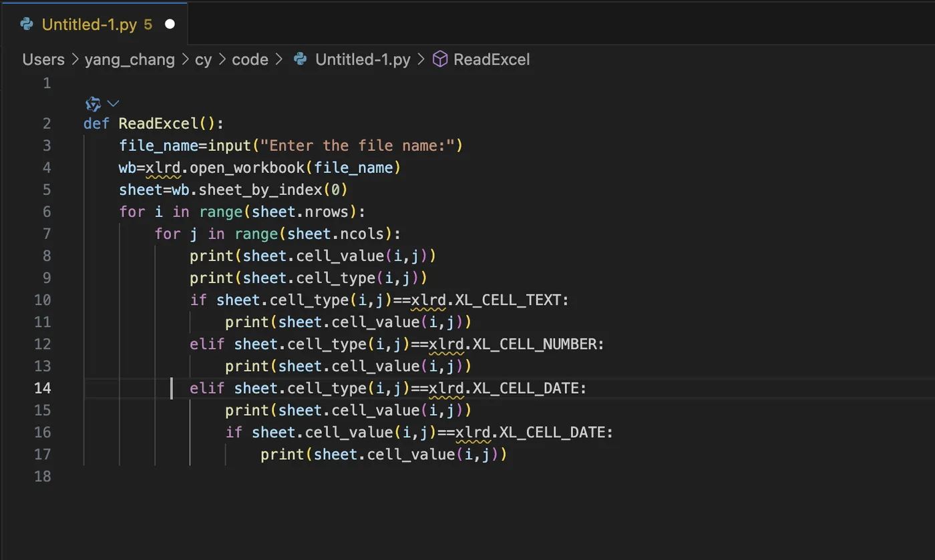Close the unsaved Untitled-1.py tab dot
The width and height of the screenshot is (935, 560).
click(x=170, y=25)
